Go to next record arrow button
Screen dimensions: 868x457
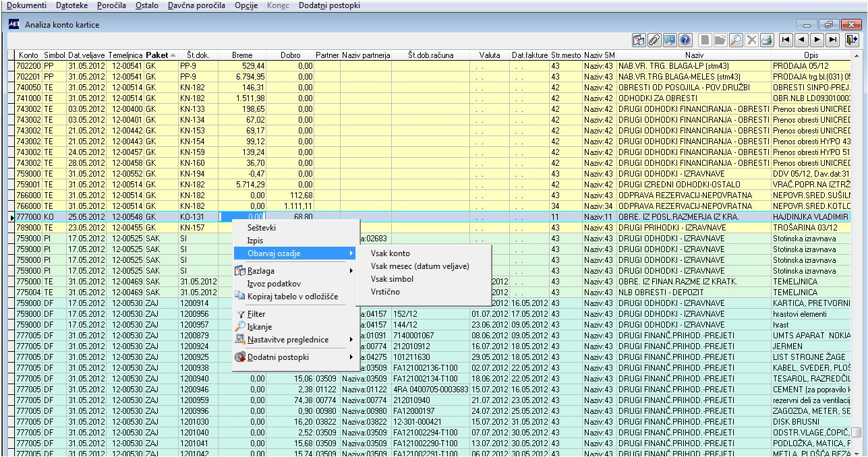click(817, 40)
